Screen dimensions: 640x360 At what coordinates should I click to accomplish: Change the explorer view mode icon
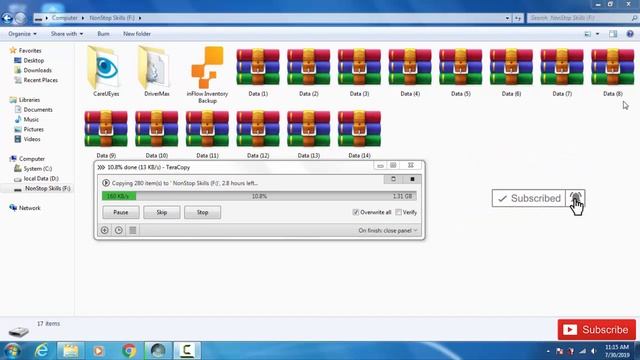tap(588, 34)
